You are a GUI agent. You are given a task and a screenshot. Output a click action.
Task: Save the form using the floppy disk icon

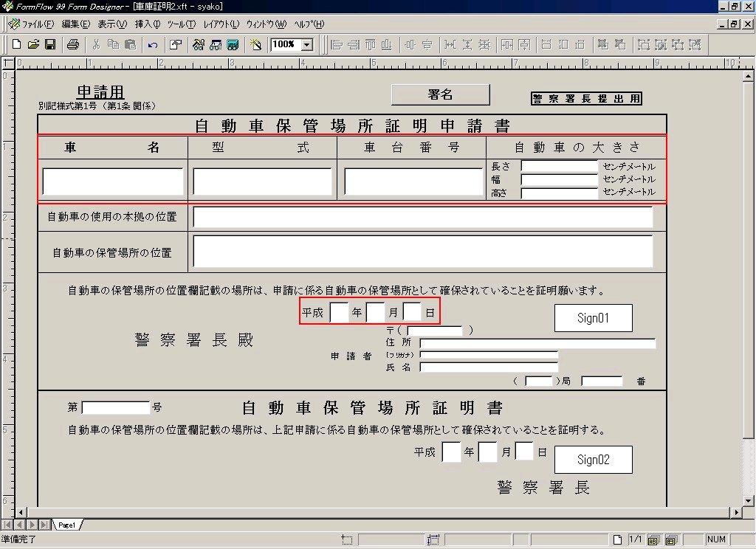pyautogui.click(x=49, y=45)
